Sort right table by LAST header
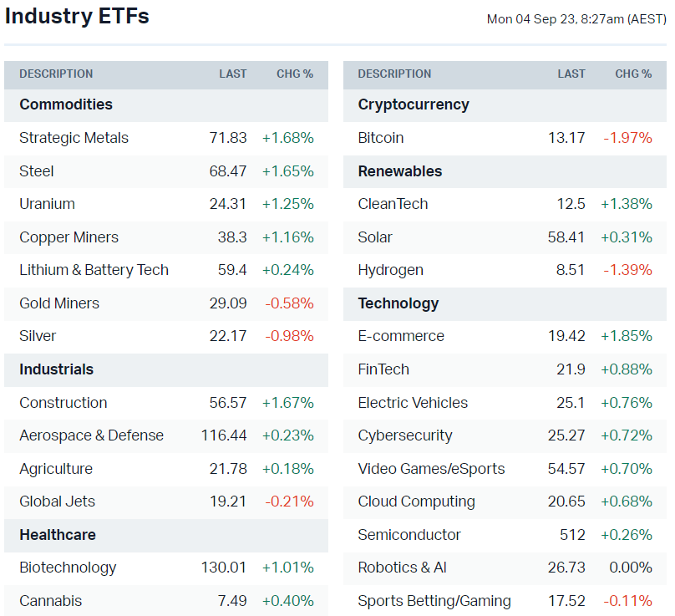This screenshot has width=675, height=616. click(571, 74)
